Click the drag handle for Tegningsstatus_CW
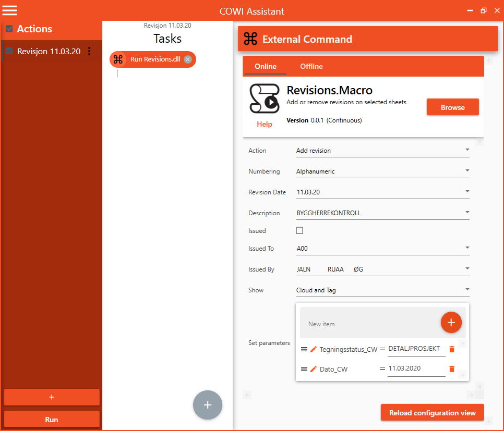Viewport: 504px width, 431px height. point(304,349)
